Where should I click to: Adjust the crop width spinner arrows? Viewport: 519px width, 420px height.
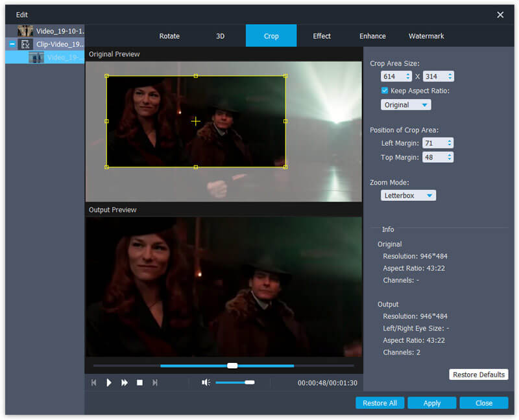tap(408, 76)
